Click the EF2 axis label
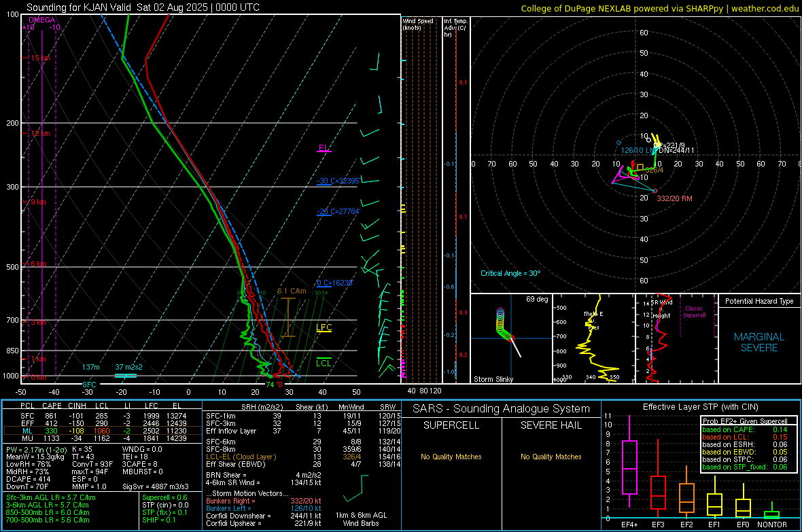Image resolution: width=802 pixels, height=532 pixels. coord(686,525)
